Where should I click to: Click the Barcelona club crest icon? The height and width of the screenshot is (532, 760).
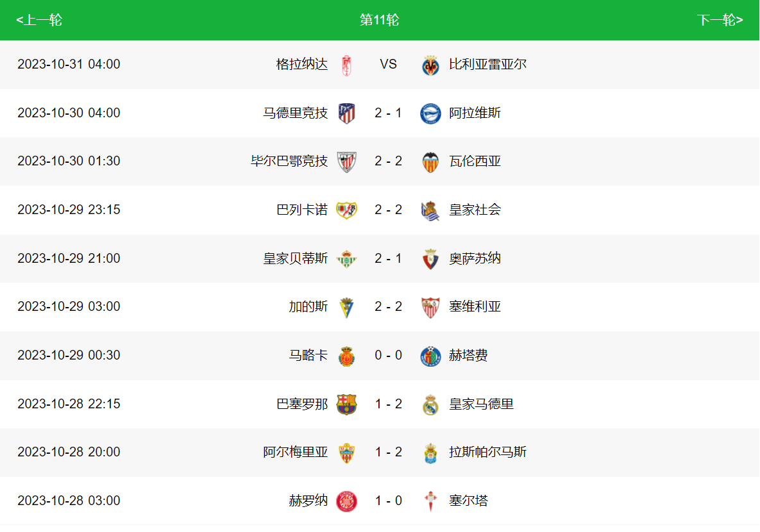point(346,404)
